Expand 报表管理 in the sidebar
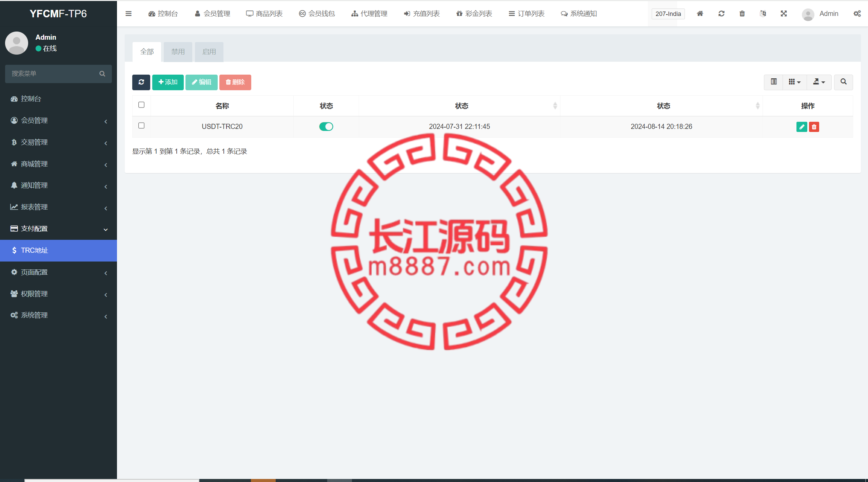This screenshot has height=482, width=868. click(58, 207)
